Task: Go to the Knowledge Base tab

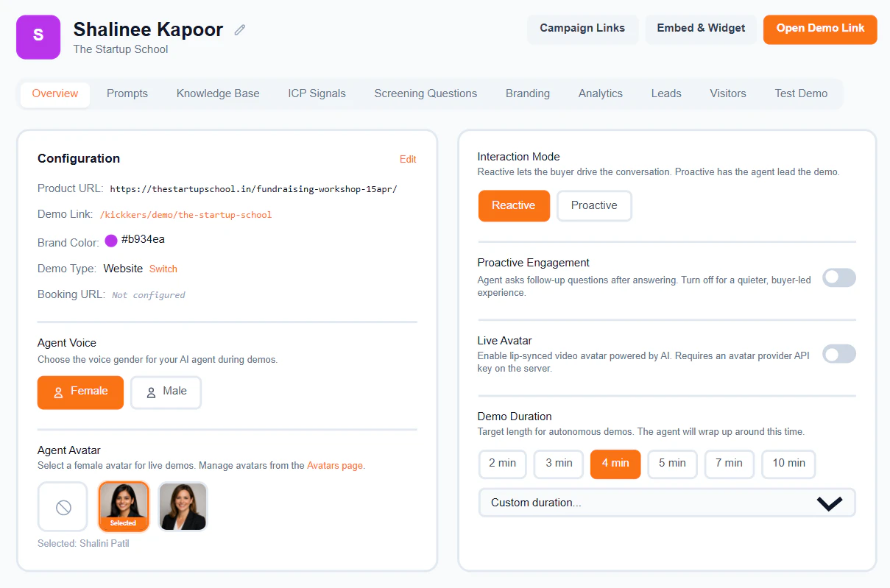Action: (x=218, y=93)
